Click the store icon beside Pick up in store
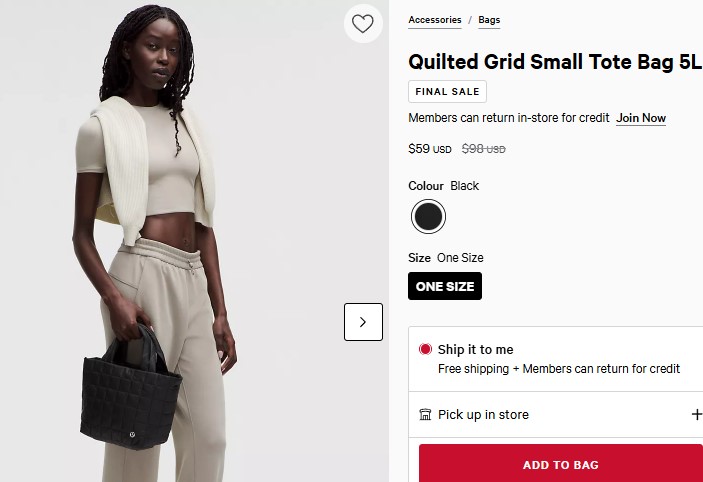The image size is (703, 482). 425,414
